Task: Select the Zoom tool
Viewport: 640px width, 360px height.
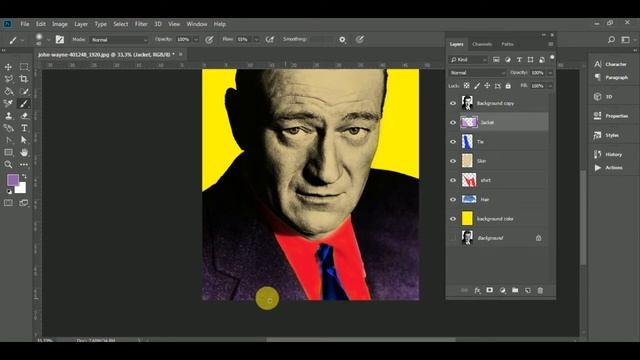Action: click(x=8, y=164)
